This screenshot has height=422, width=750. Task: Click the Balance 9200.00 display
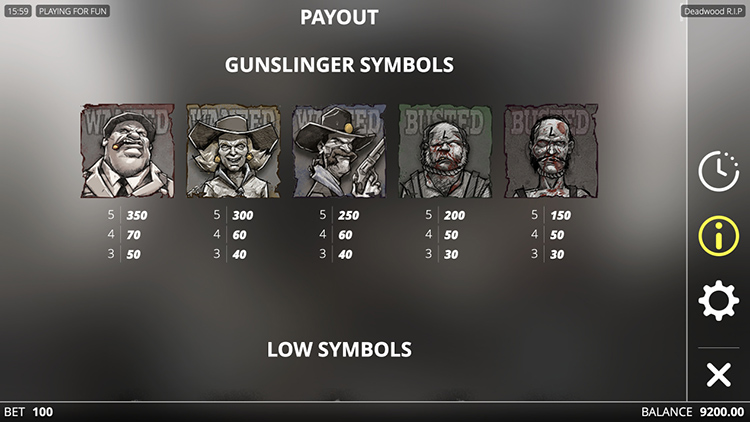[x=693, y=412]
